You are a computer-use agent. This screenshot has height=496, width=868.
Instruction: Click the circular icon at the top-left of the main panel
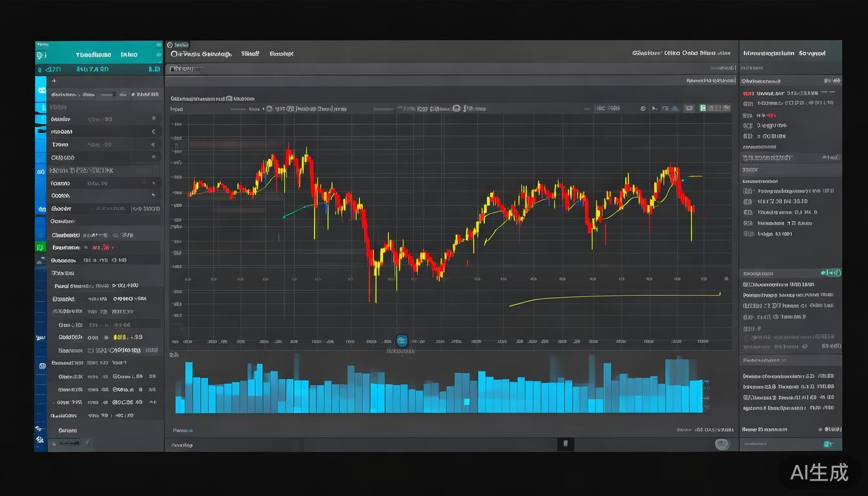click(170, 45)
